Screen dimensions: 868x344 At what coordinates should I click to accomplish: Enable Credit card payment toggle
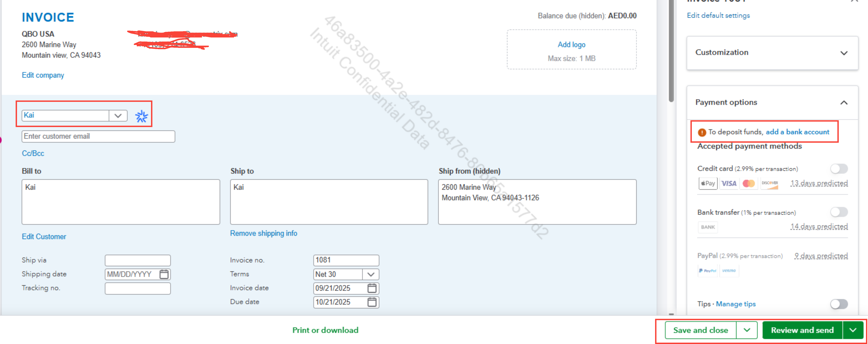tap(839, 168)
